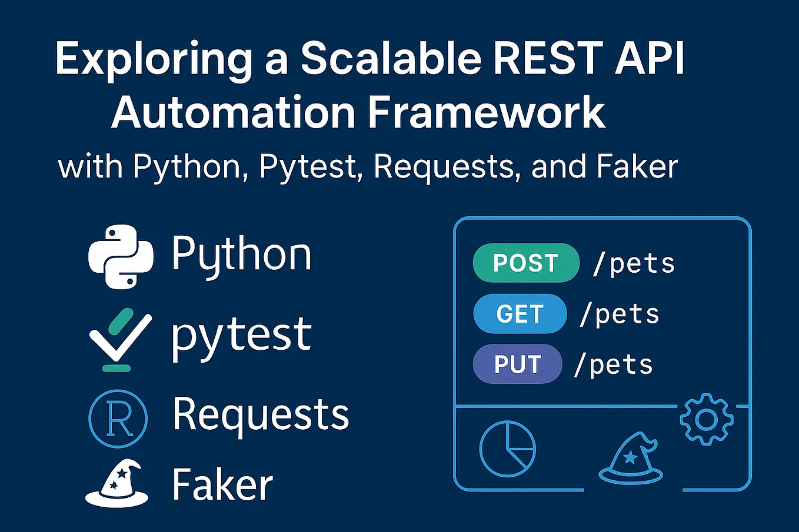Toggle the POST method badge
The image size is (799, 532).
coord(525,263)
